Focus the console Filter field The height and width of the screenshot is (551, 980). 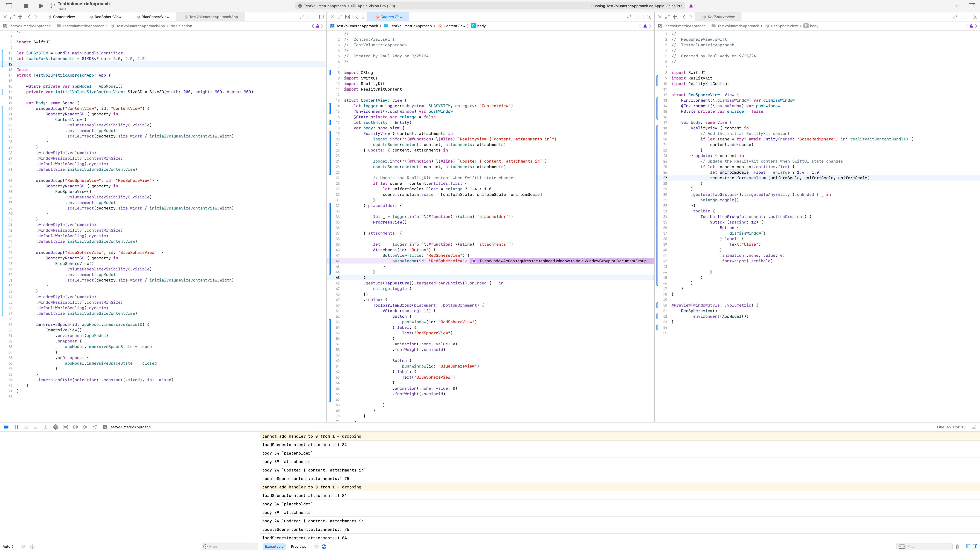tap(924, 546)
